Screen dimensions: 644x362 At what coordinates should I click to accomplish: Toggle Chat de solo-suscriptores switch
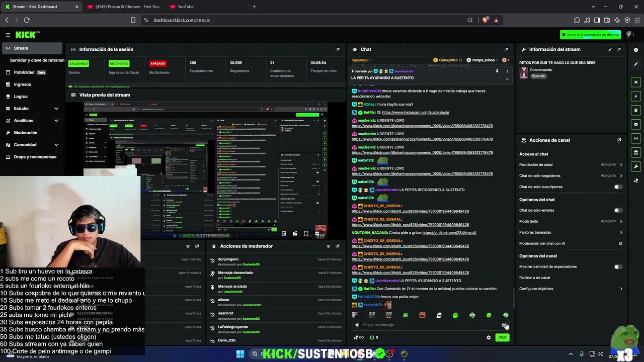pos(618,187)
